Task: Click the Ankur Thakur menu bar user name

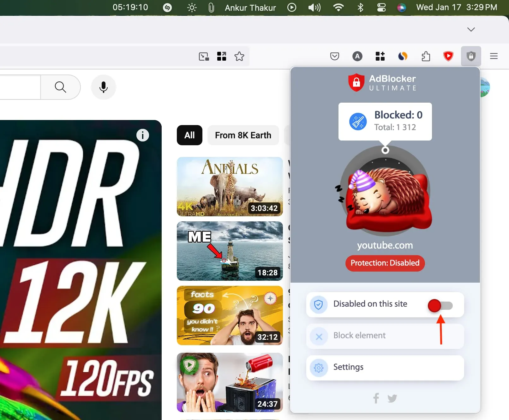Action: [x=250, y=8]
